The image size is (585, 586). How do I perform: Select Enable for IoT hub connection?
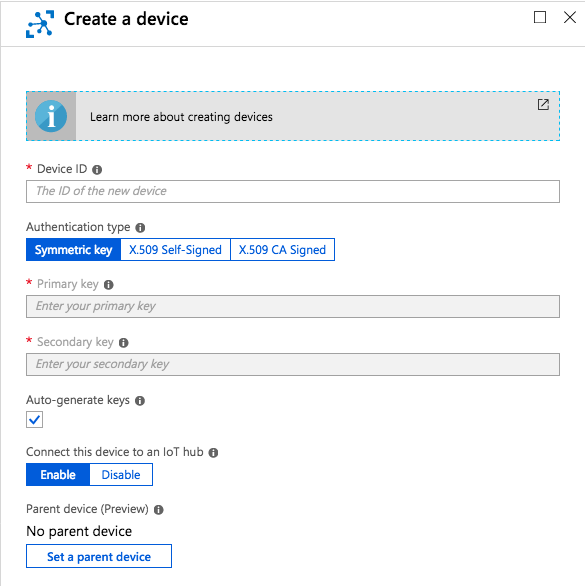[58, 475]
